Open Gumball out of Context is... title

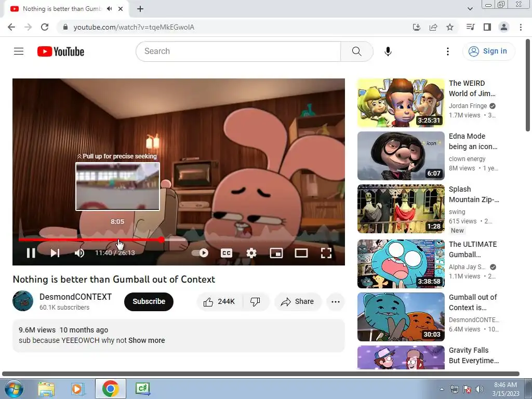[473, 302]
